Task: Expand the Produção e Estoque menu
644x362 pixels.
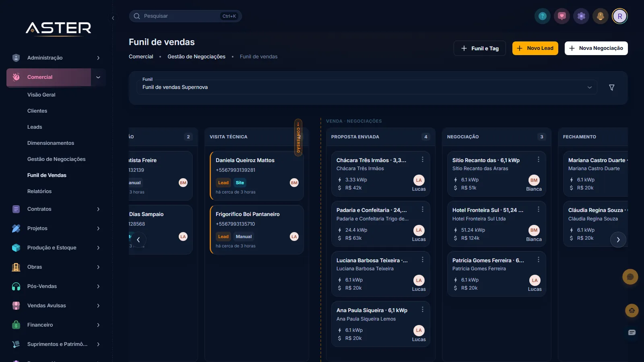Action: click(x=56, y=248)
